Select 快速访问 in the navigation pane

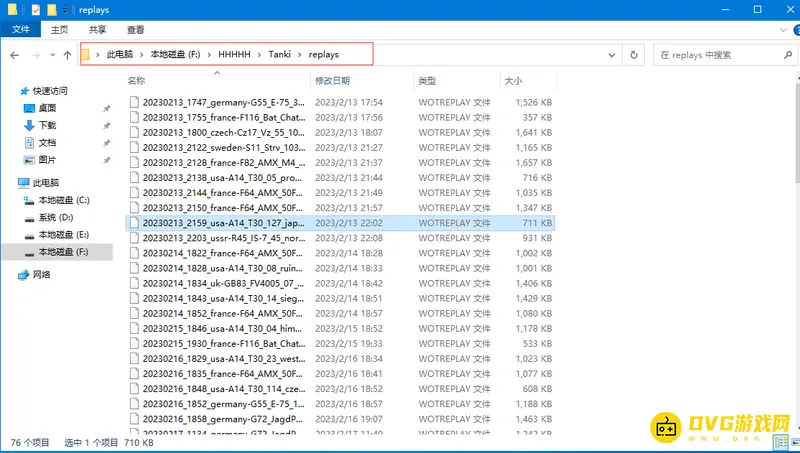(50, 91)
